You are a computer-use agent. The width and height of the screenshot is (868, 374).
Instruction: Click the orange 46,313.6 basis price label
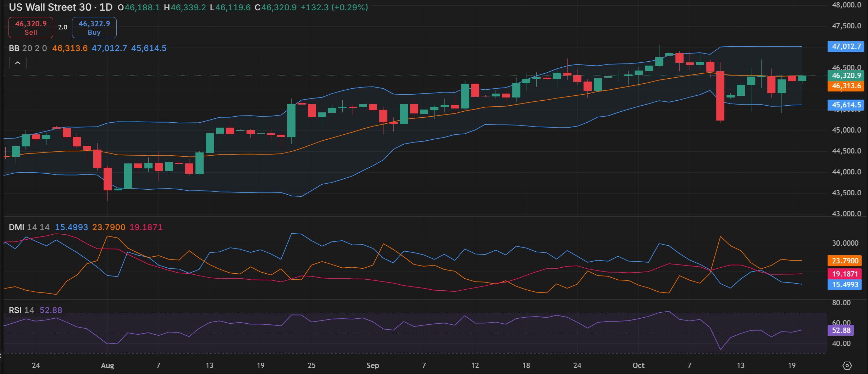pos(846,86)
